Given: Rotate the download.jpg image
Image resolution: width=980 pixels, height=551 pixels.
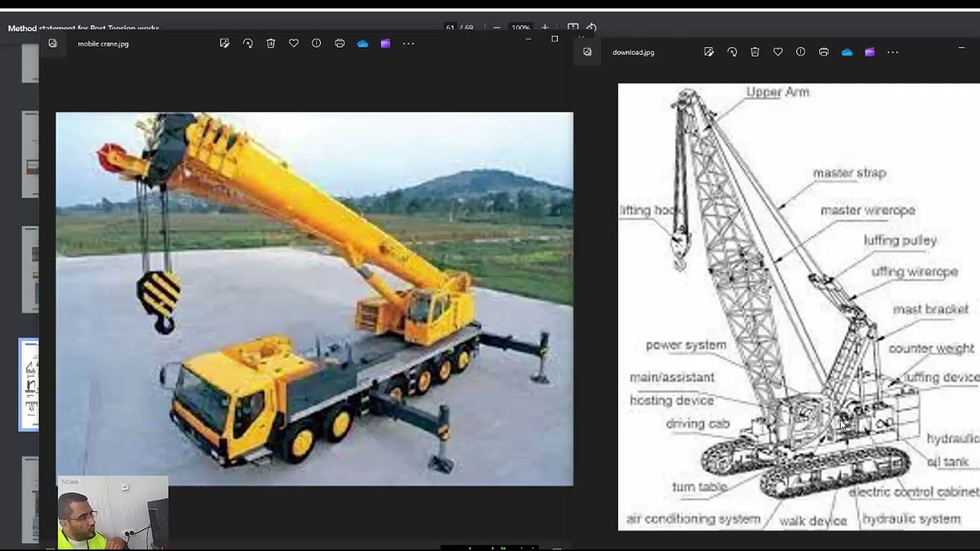Looking at the screenshot, I should 732,52.
